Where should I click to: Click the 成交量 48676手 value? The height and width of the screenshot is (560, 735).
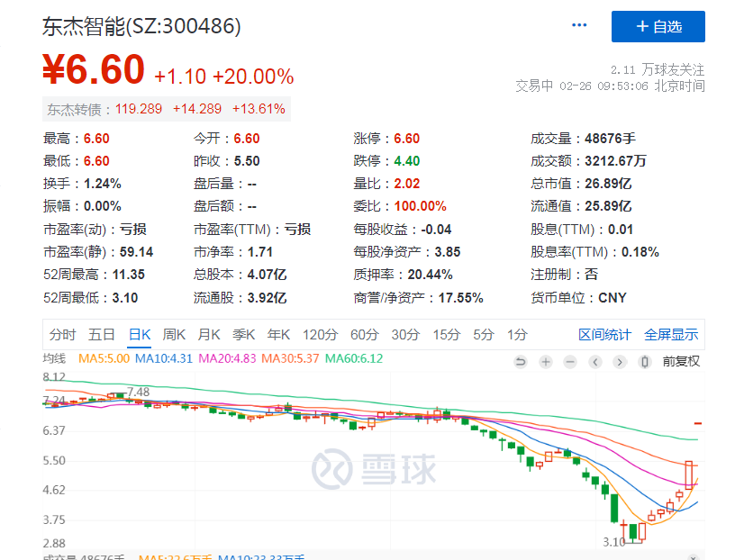tap(611, 139)
